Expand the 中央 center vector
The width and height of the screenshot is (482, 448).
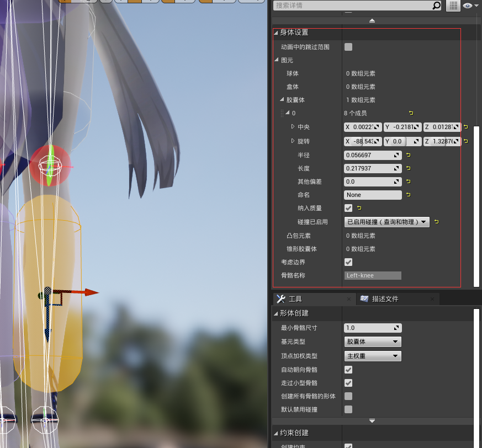293,126
